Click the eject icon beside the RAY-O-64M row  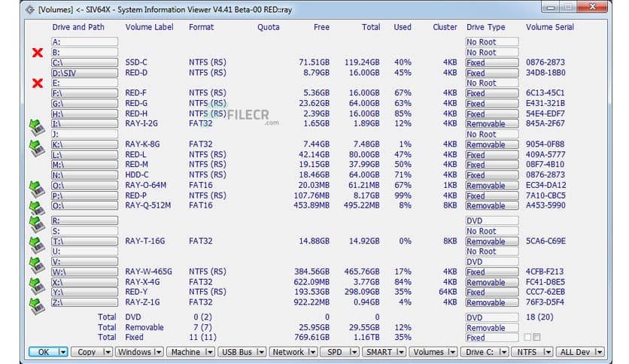point(37,189)
